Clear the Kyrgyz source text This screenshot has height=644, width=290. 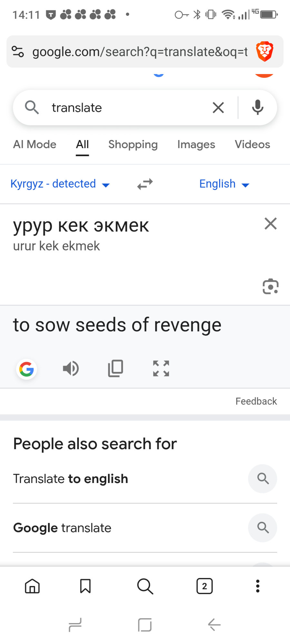click(x=270, y=223)
